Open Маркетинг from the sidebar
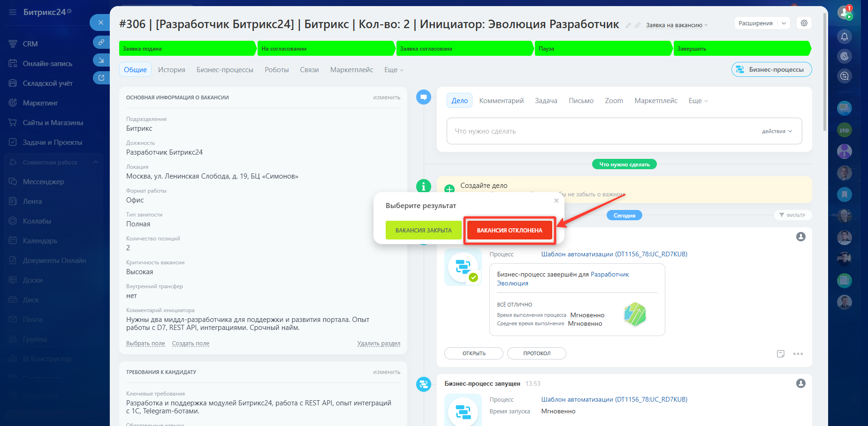868x426 pixels. (40, 103)
